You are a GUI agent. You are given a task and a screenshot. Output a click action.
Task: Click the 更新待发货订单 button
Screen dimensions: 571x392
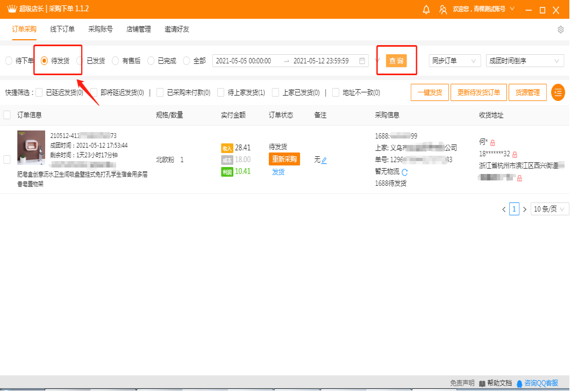(479, 92)
